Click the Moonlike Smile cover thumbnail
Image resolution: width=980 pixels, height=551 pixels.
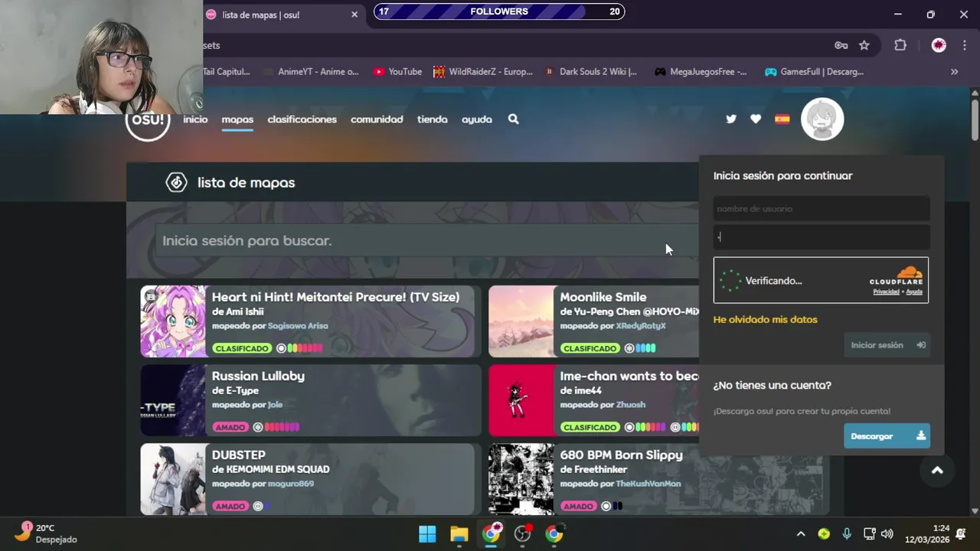point(521,321)
